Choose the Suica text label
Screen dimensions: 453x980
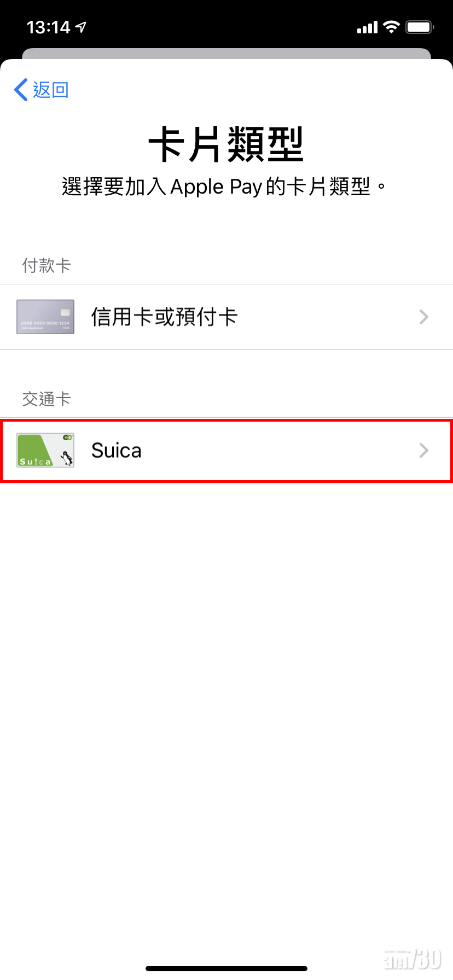point(117,451)
